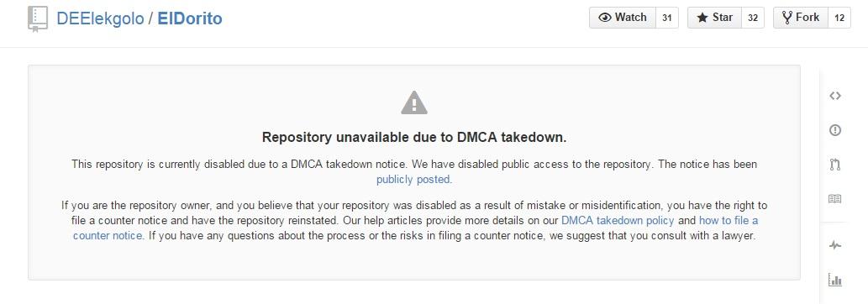Click the Repository unavailable heading

[414, 138]
